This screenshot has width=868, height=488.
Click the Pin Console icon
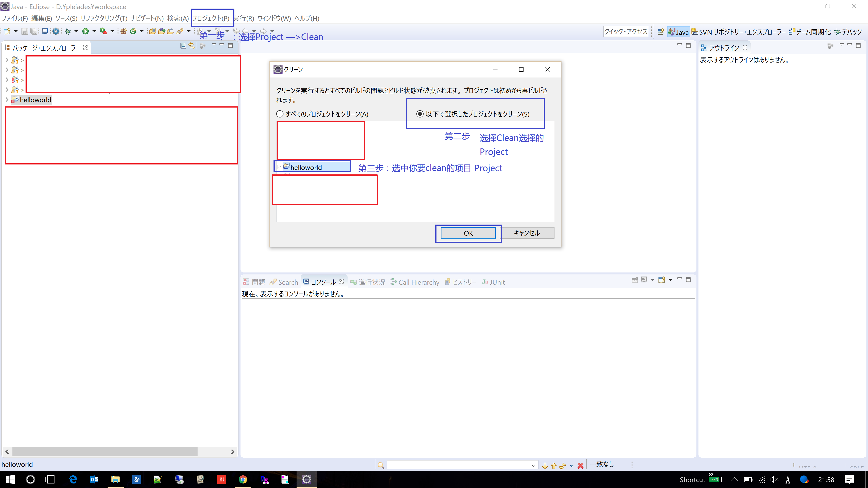pos(635,280)
